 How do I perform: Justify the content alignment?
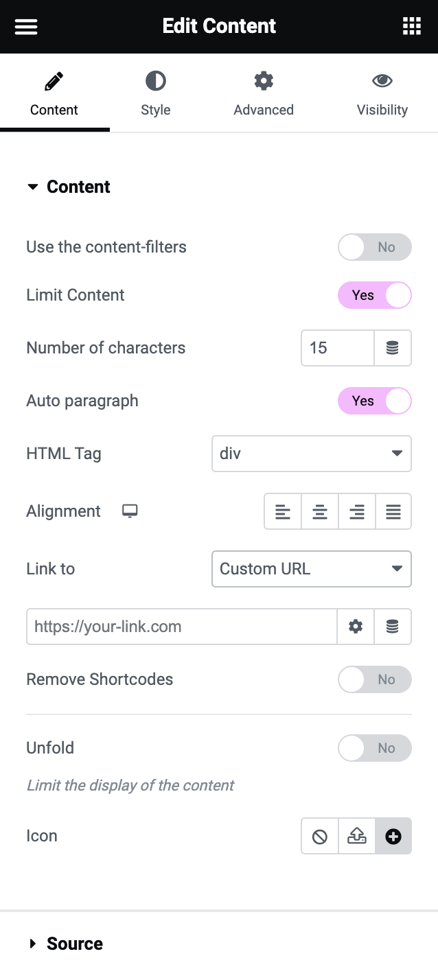coord(393,511)
